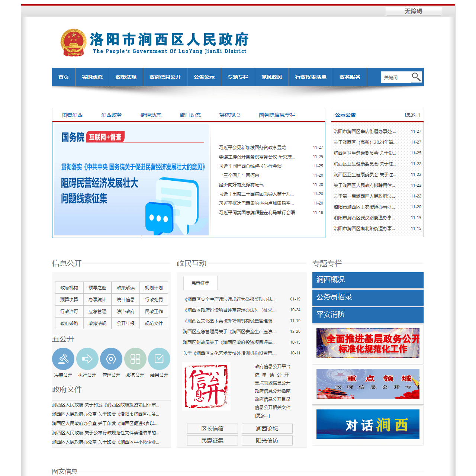This screenshot has width=476, height=476.
Task: Open the 管理公开 hexagon icon
Action: pyautogui.click(x=111, y=359)
